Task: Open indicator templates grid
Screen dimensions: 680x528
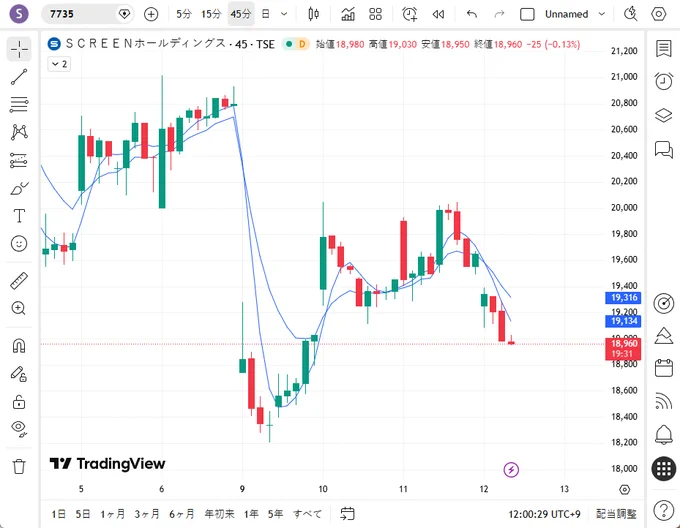Action: pos(376,14)
